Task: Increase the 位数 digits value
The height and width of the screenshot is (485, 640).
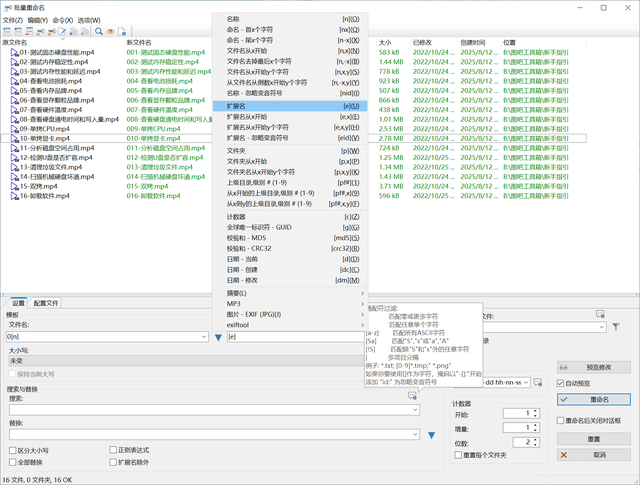Action: 536,440
